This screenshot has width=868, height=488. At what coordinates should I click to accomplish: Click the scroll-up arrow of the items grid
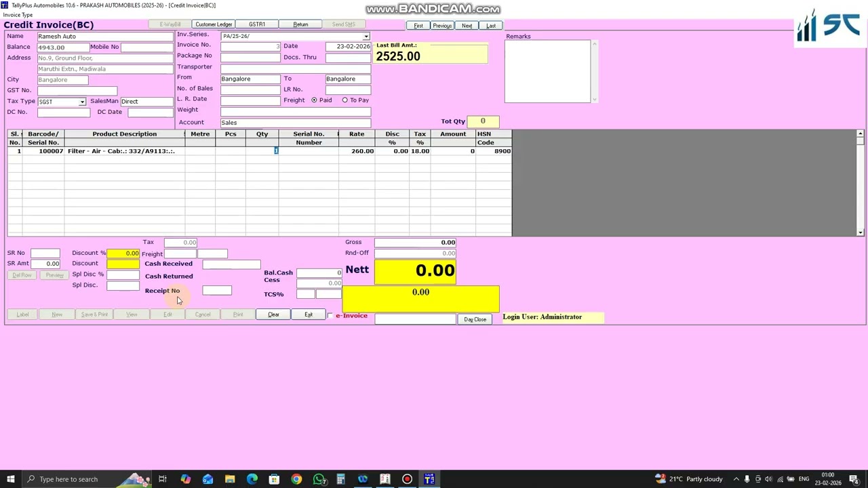(x=860, y=134)
